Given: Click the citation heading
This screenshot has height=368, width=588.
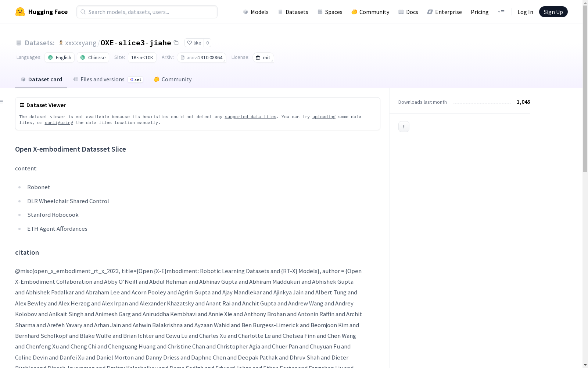Looking at the screenshot, I should click(x=27, y=252).
